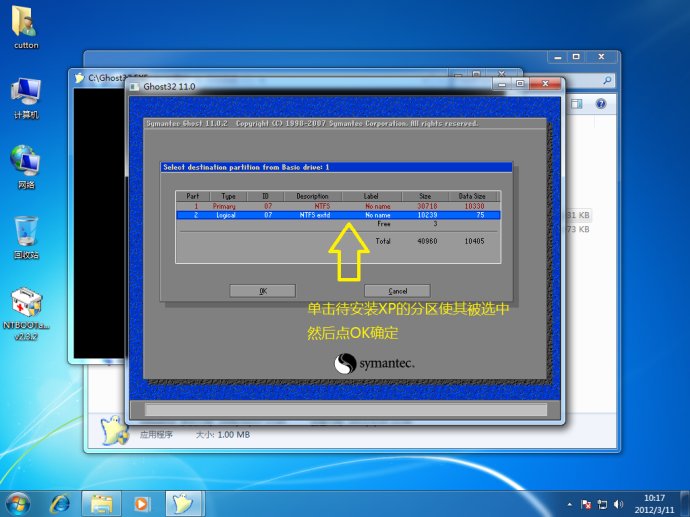Launch Internet Explorer from taskbar
This screenshot has width=690, height=517.
[x=59, y=504]
